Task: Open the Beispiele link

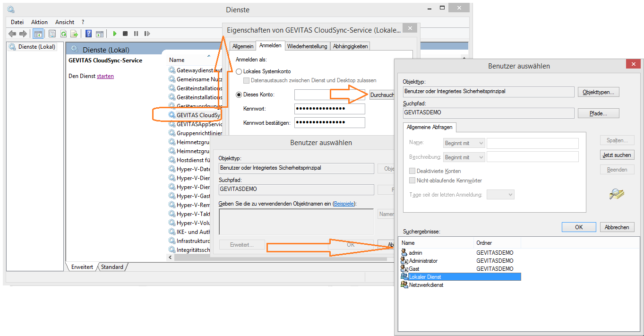Action: 343,203
